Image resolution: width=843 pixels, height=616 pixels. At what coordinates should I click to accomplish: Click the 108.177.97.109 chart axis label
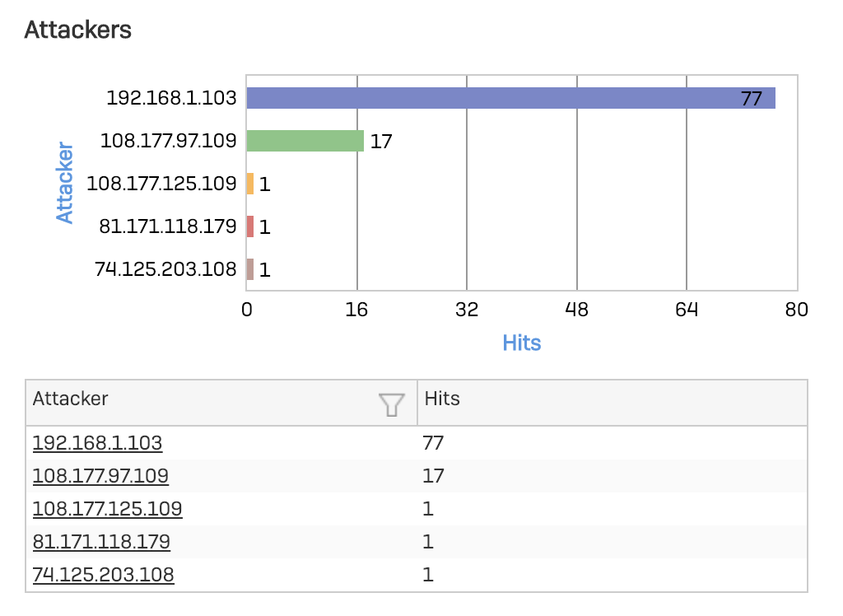point(168,141)
